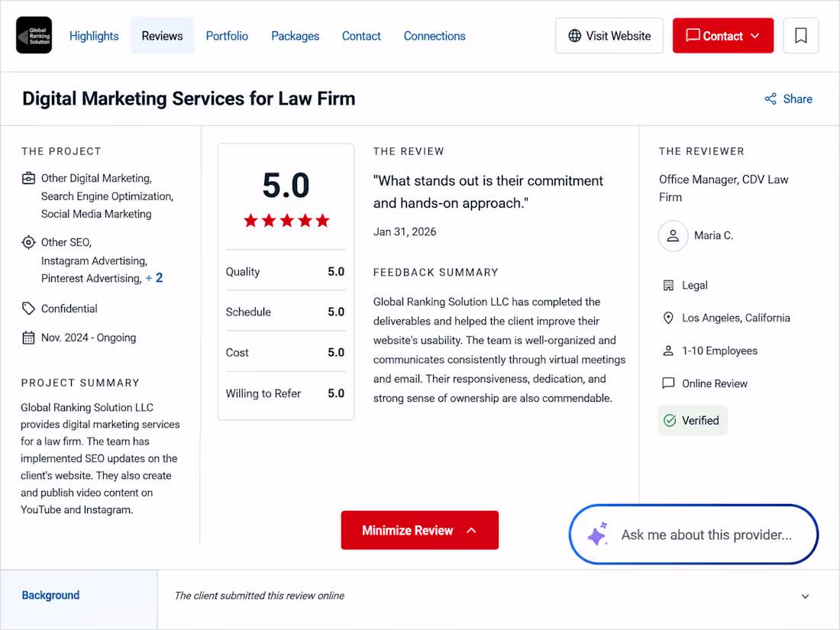This screenshot has height=630, width=840.
Task: Open the Contact dropdown button
Action: (x=722, y=36)
